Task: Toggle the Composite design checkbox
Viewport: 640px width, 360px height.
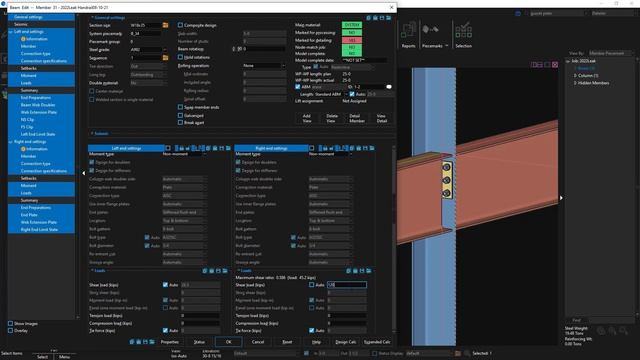Action: pyautogui.click(x=180, y=25)
